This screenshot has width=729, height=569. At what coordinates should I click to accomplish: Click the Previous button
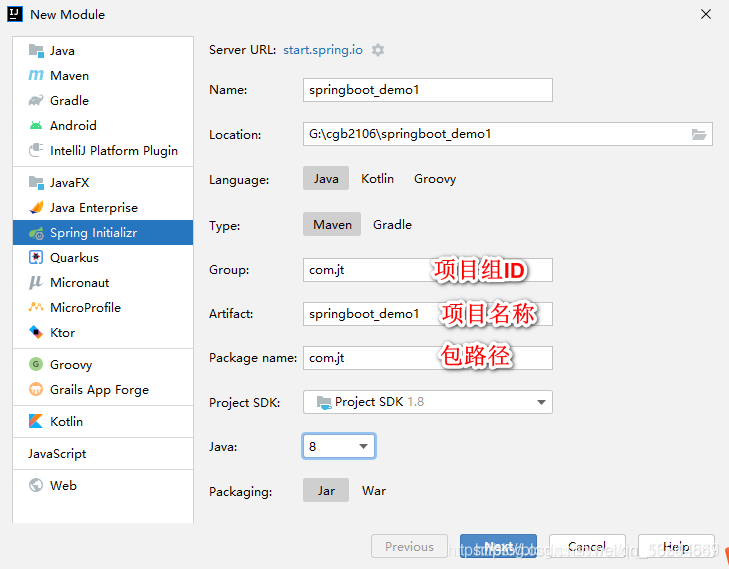point(409,546)
